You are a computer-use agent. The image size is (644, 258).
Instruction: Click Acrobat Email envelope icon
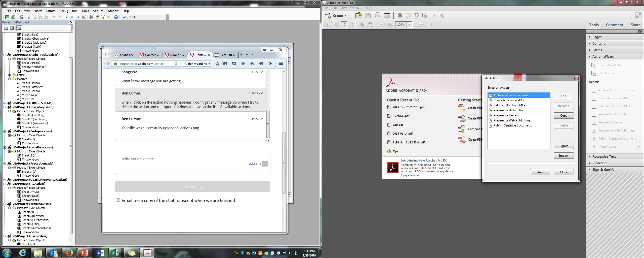point(387,15)
